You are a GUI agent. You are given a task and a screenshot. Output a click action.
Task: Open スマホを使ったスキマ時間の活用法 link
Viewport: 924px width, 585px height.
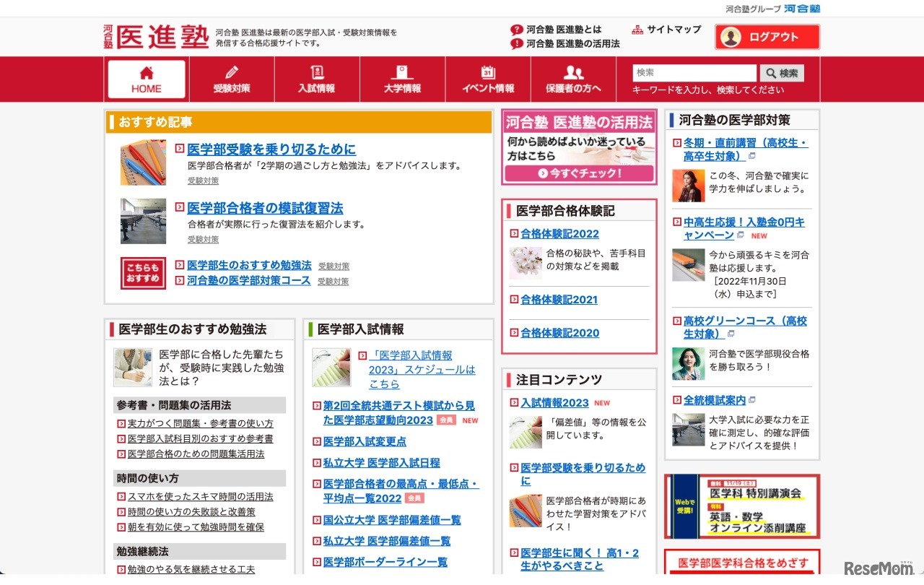point(201,497)
